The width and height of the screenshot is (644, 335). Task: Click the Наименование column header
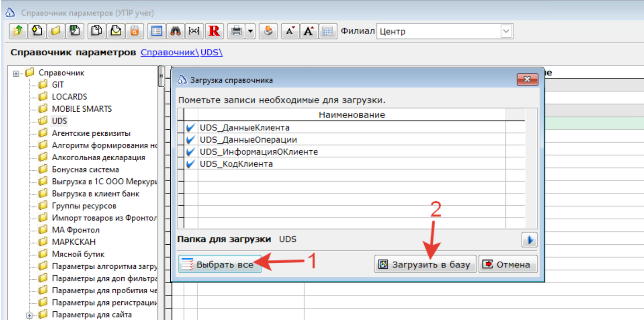coord(352,115)
